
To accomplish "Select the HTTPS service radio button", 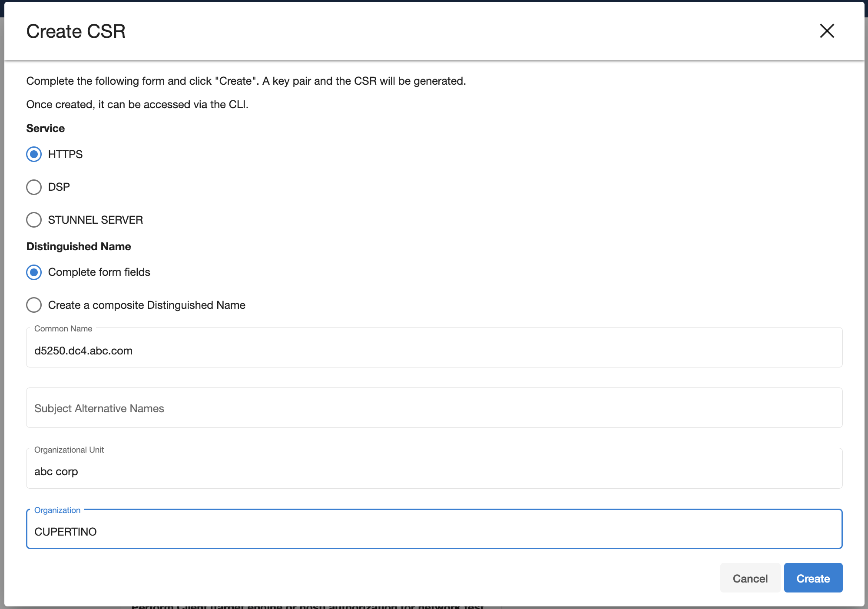I will (34, 154).
